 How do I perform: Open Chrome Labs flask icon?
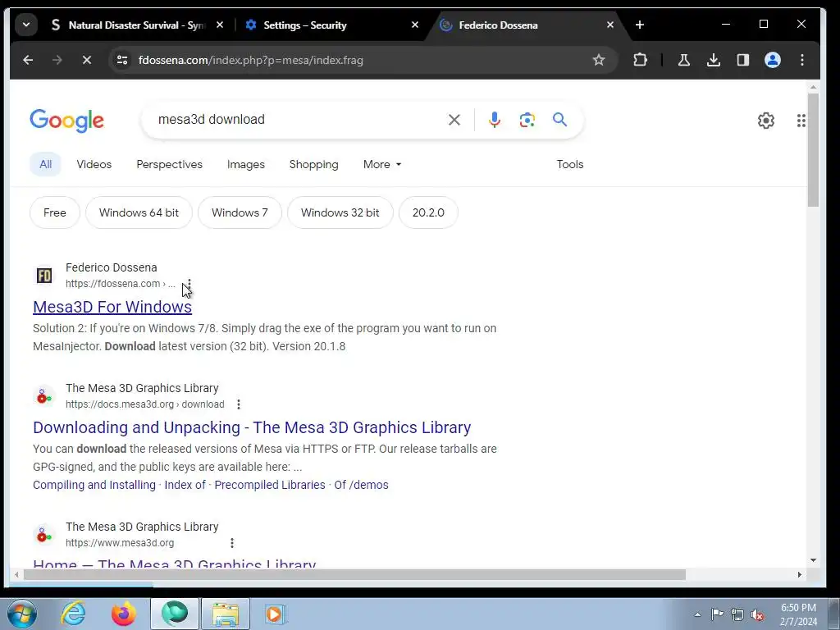pos(683,60)
